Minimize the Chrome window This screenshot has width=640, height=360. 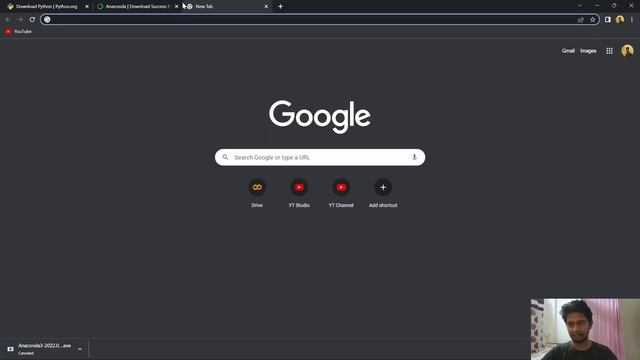tap(597, 6)
